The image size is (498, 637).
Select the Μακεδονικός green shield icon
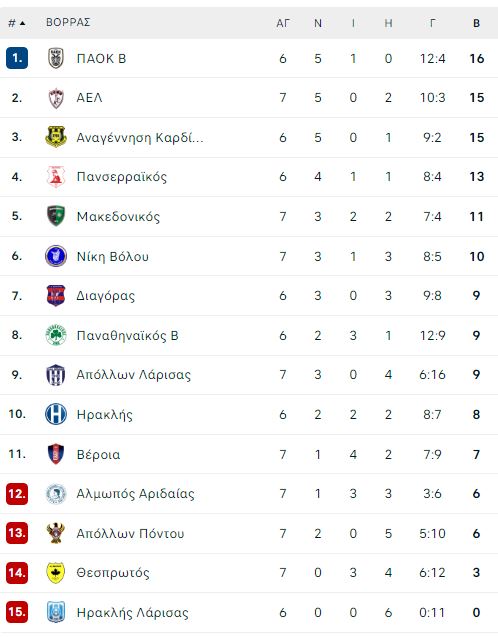click(x=56, y=216)
